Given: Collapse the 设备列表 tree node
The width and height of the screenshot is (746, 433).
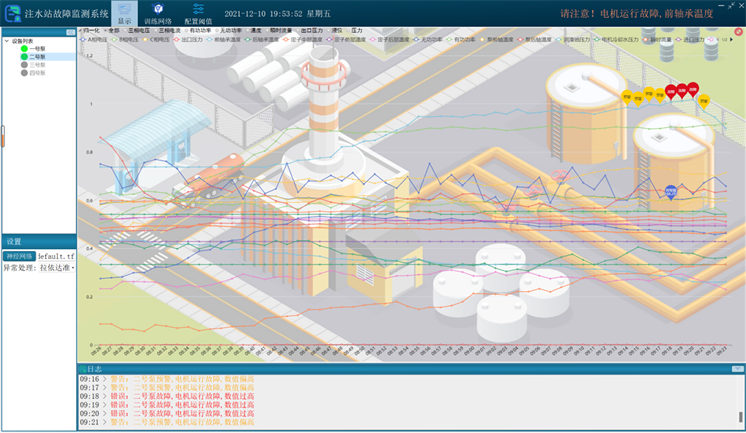Looking at the screenshot, I should click(x=5, y=41).
